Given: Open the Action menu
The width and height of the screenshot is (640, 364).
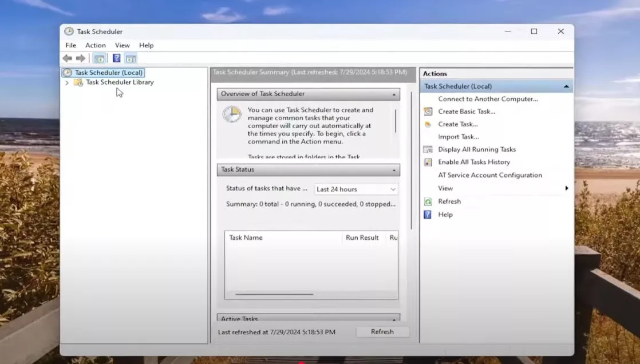Looking at the screenshot, I should (x=95, y=45).
